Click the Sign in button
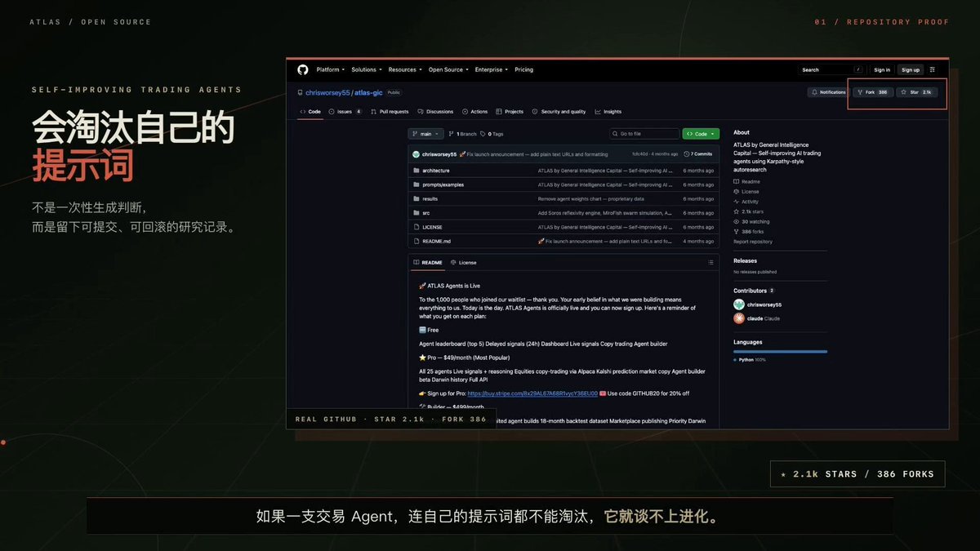 pyautogui.click(x=881, y=70)
